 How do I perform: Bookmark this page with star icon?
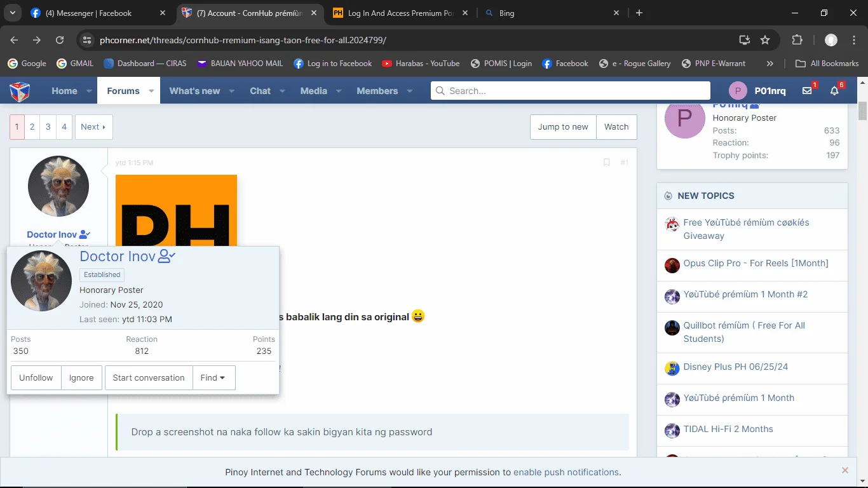click(x=765, y=40)
